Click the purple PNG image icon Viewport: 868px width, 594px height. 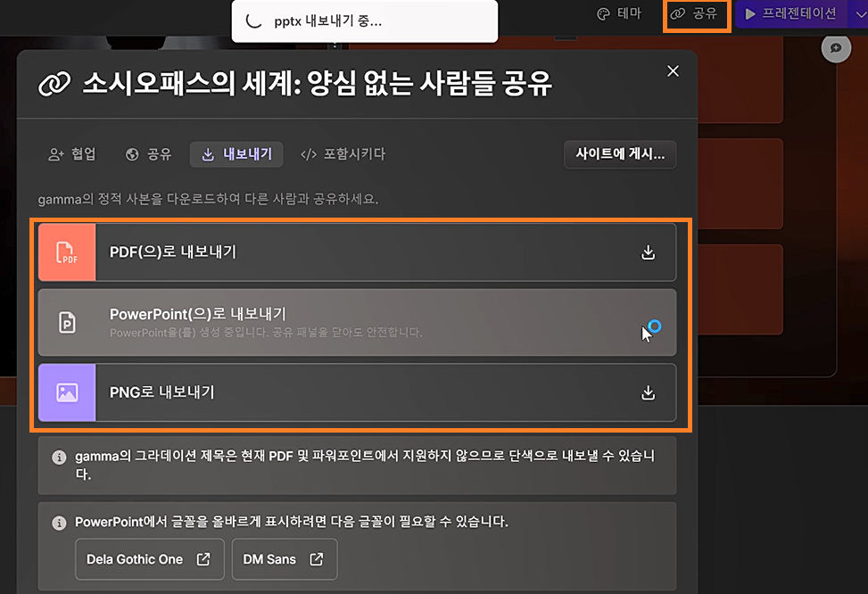tap(67, 392)
